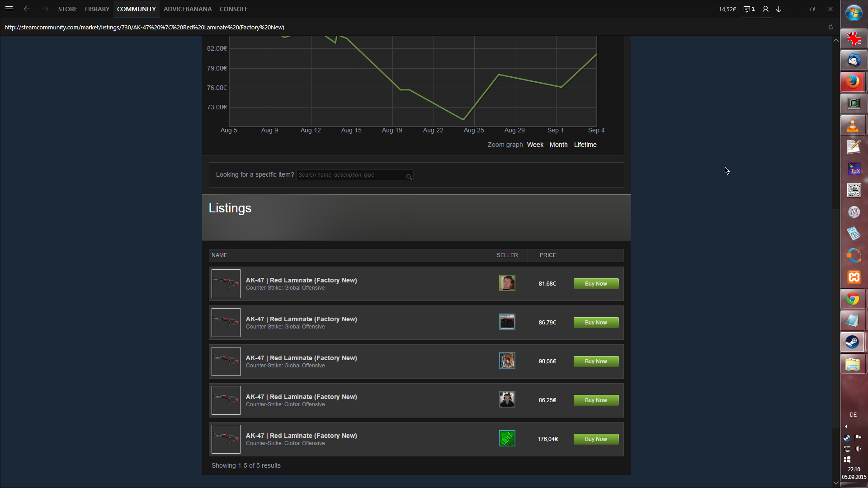868x488 pixels.
Task: Open the downloads arrow icon
Action: [779, 9]
